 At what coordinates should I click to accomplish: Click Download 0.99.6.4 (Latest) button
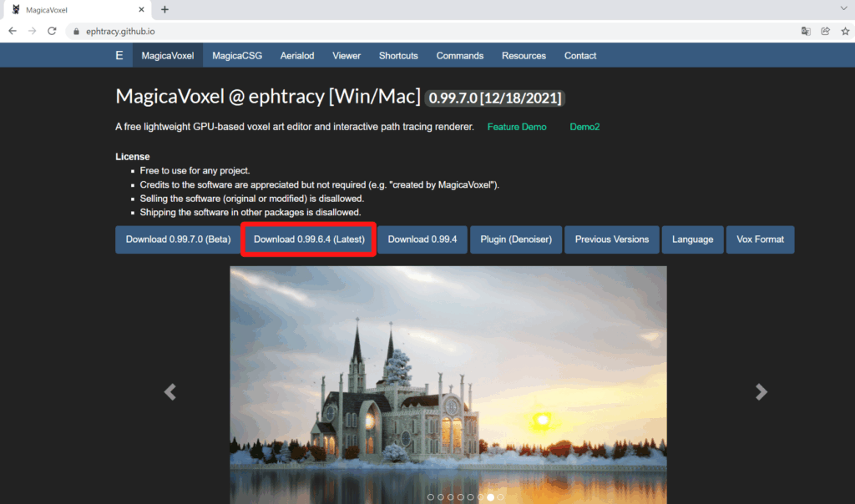pyautogui.click(x=309, y=239)
